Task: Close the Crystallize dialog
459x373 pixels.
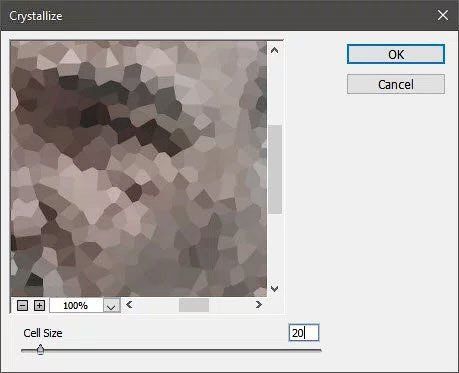Action: pos(443,15)
